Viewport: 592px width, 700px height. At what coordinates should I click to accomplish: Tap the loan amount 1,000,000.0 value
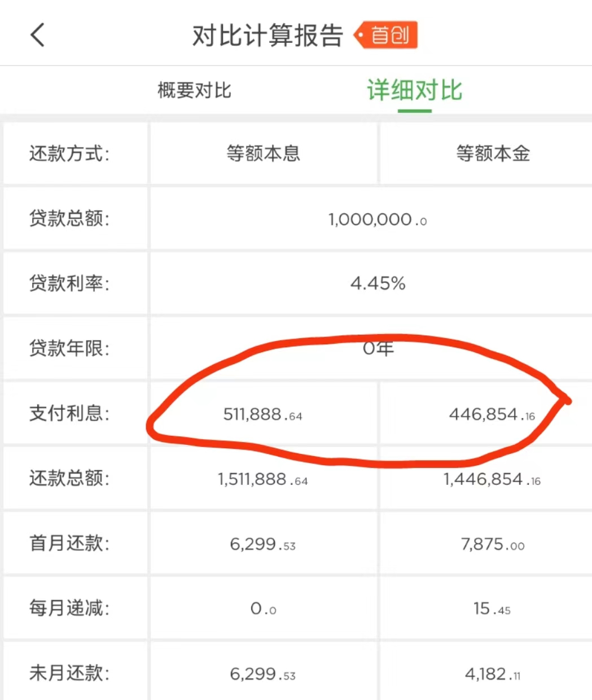(x=378, y=219)
